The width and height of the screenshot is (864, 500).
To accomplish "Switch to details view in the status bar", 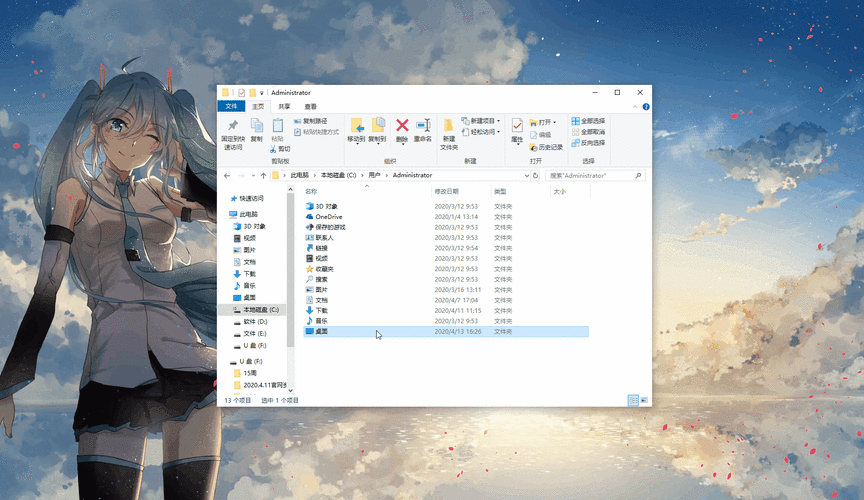I will tap(633, 400).
